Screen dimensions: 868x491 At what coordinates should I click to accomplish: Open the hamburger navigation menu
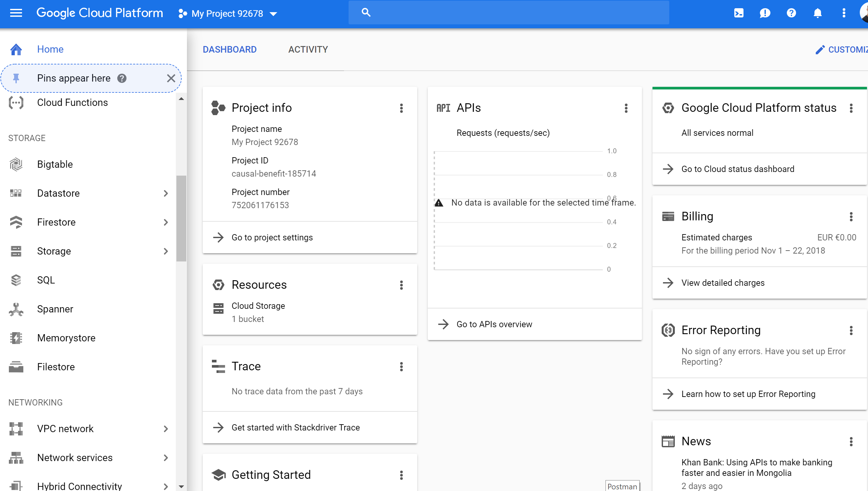(16, 13)
